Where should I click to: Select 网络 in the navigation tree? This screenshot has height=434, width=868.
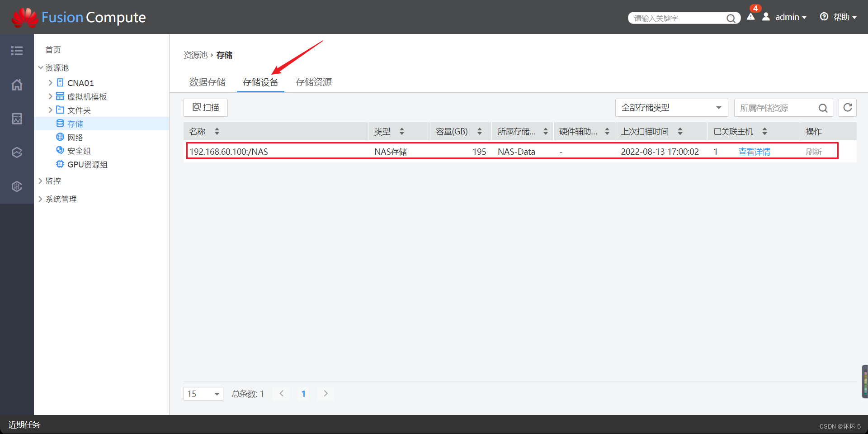tap(75, 137)
